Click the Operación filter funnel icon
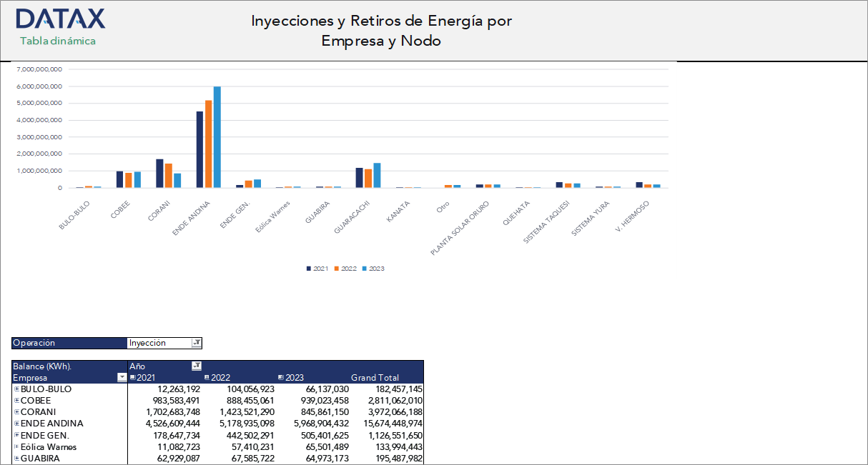This screenshot has width=868, height=465. (197, 342)
